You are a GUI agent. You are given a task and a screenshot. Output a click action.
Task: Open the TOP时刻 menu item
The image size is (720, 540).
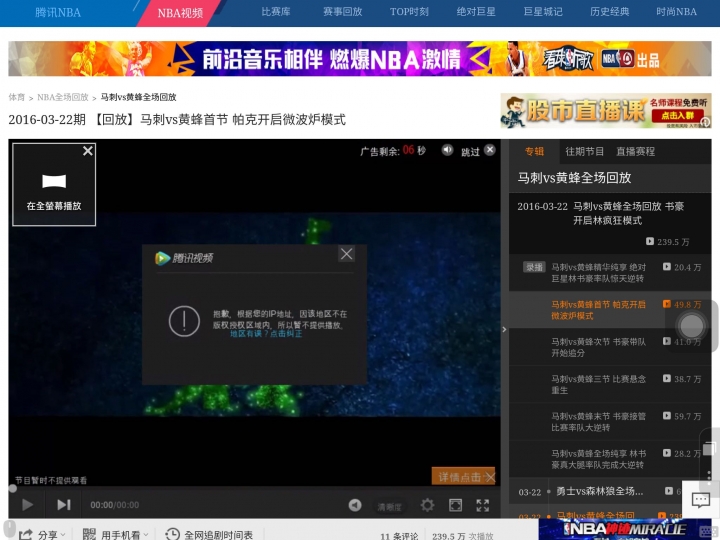[409, 12]
